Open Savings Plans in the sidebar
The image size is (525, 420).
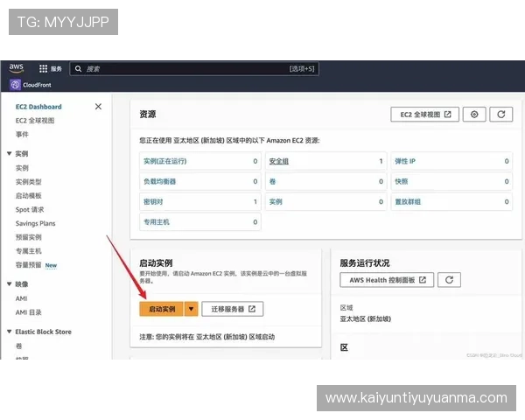[35, 223]
